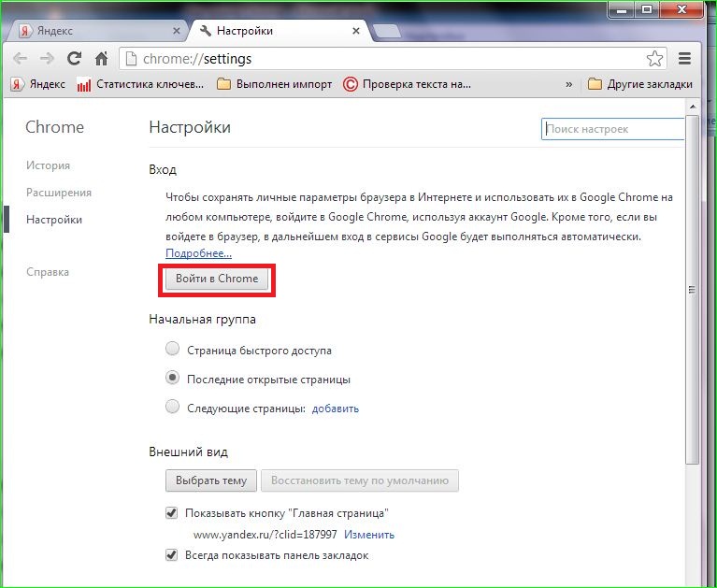Image resolution: width=717 pixels, height=588 pixels.
Task: Open Chrome main menu hamburger icon
Action: click(684, 58)
